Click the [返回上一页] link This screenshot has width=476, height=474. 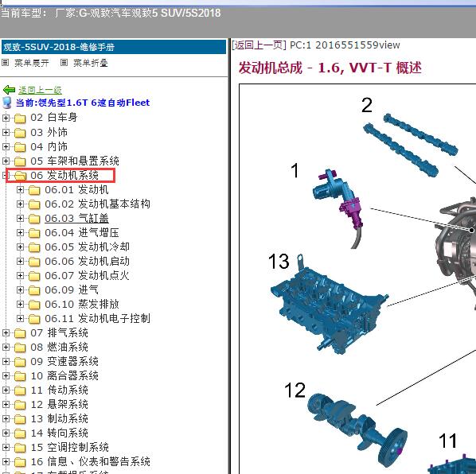pos(259,45)
